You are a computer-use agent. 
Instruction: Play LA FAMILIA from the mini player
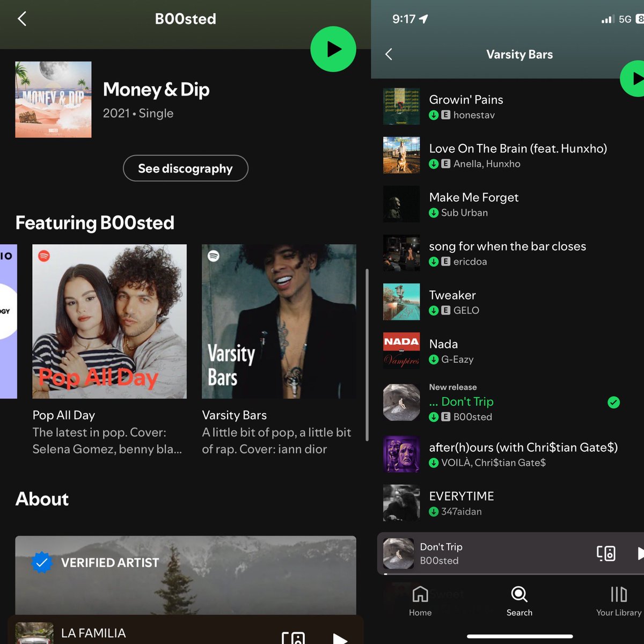pyautogui.click(x=339, y=638)
